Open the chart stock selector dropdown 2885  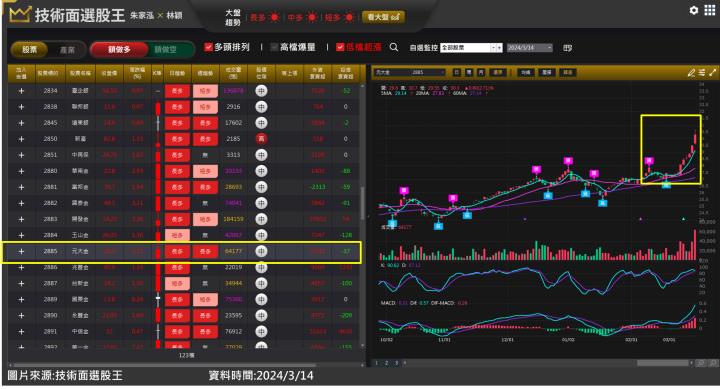pyautogui.click(x=410, y=72)
